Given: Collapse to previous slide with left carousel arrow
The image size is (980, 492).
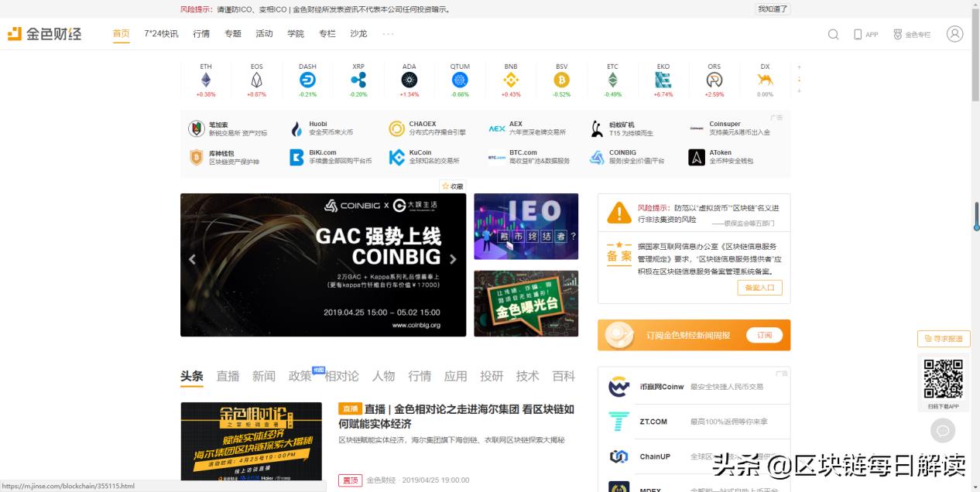Looking at the screenshot, I should [193, 259].
